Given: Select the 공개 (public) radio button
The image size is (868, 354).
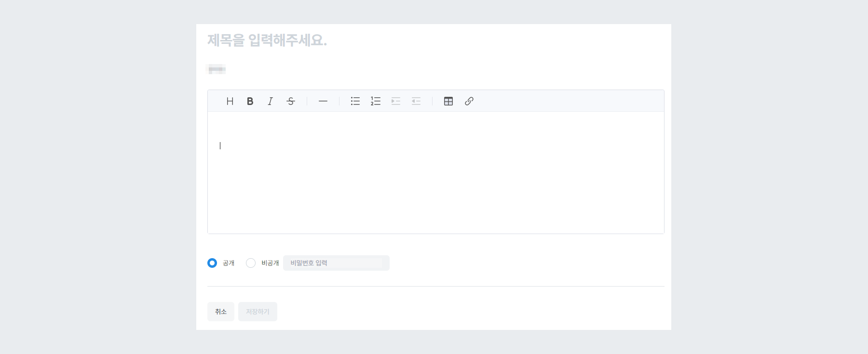Looking at the screenshot, I should click(x=212, y=263).
